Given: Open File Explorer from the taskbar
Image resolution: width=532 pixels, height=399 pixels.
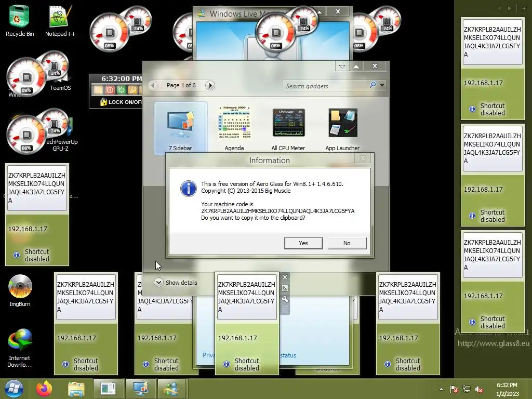Looking at the screenshot, I should (76, 389).
